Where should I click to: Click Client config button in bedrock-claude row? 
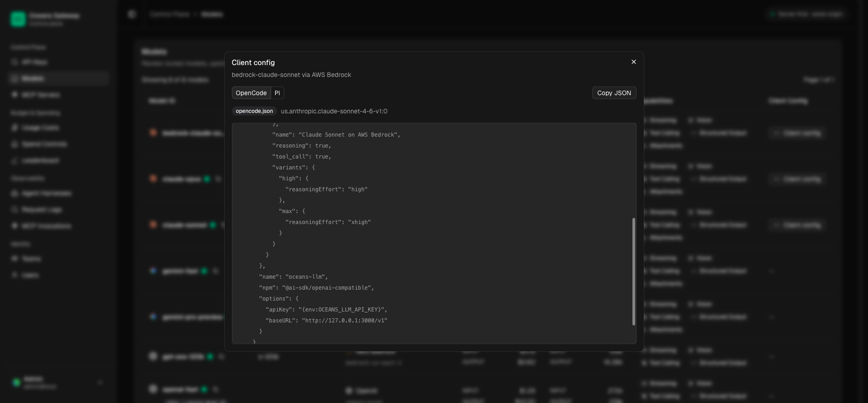coord(796,133)
